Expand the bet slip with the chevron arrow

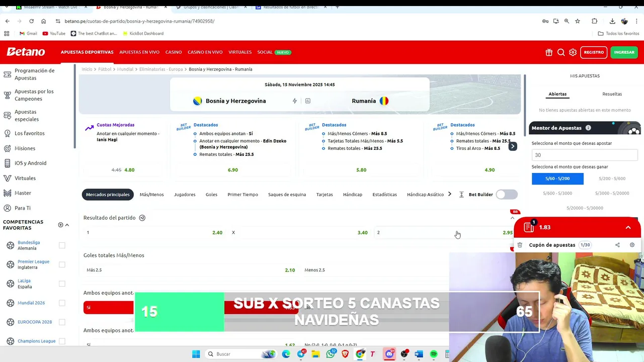pyautogui.click(x=628, y=227)
